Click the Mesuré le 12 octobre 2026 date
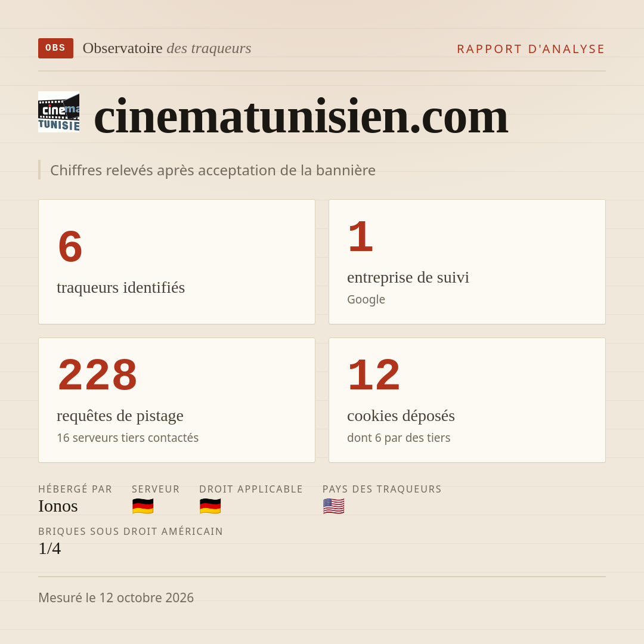Viewport: 644px width, 644px height. tap(116, 597)
